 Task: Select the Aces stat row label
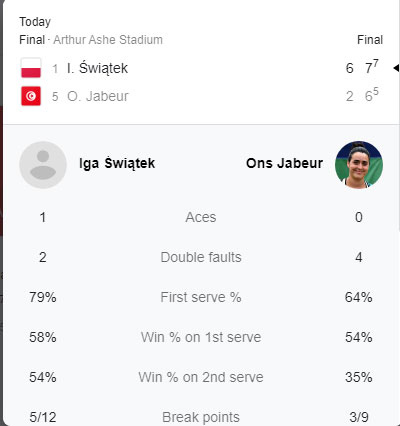[x=201, y=217]
